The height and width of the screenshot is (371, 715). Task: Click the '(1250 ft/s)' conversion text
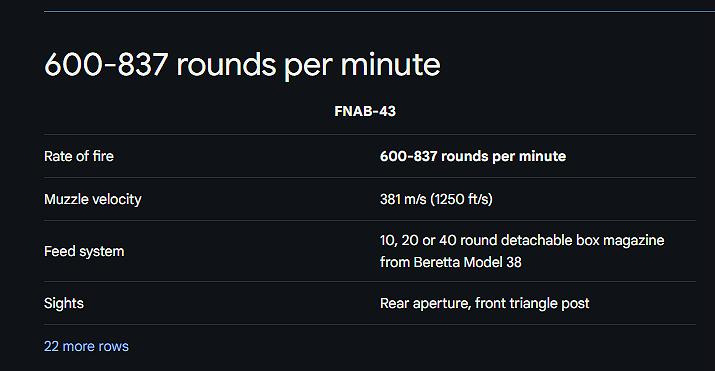(461, 199)
